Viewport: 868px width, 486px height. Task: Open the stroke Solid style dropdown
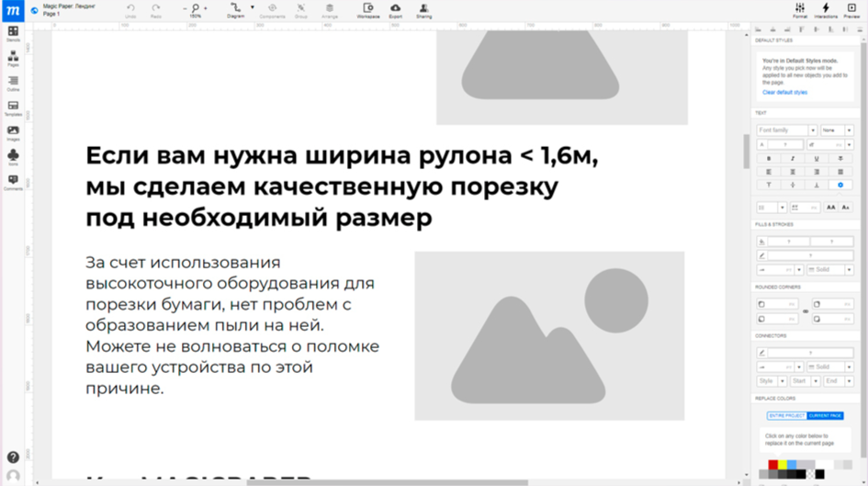point(831,269)
